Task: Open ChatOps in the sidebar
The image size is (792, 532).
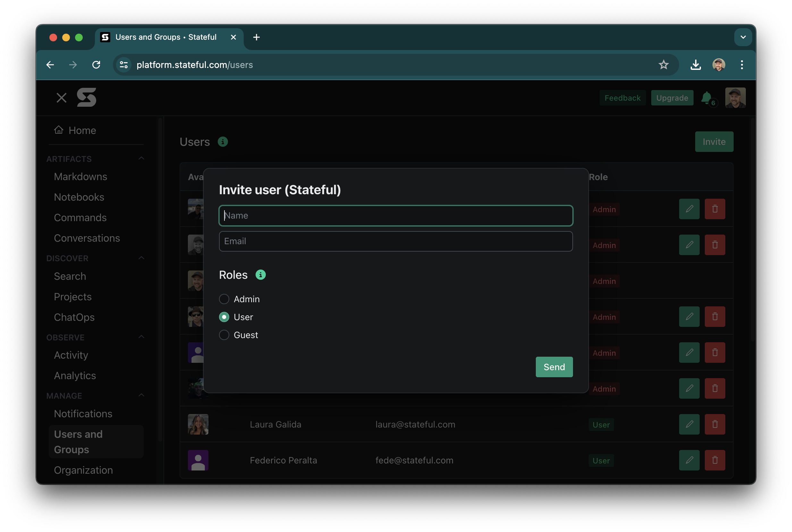Action: tap(74, 317)
